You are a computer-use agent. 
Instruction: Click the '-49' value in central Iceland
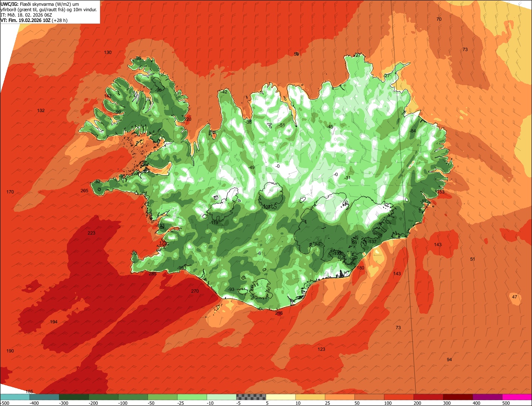point(251,167)
